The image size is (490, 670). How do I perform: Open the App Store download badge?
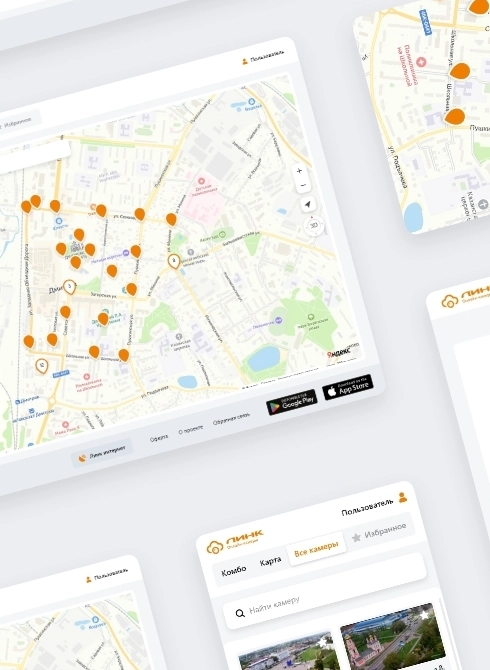(348, 388)
